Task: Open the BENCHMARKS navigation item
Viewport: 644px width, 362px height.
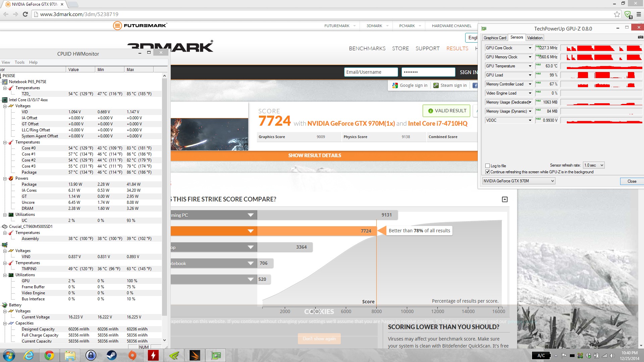Action: click(x=367, y=49)
